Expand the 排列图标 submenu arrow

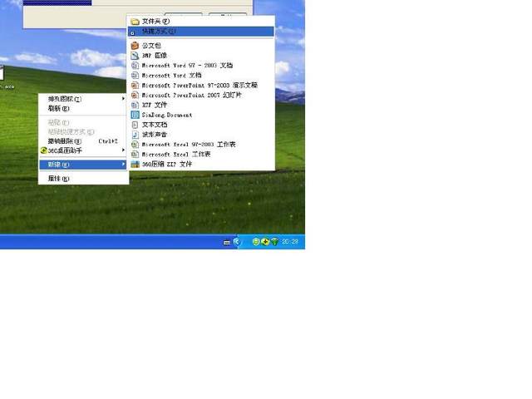tap(123, 99)
